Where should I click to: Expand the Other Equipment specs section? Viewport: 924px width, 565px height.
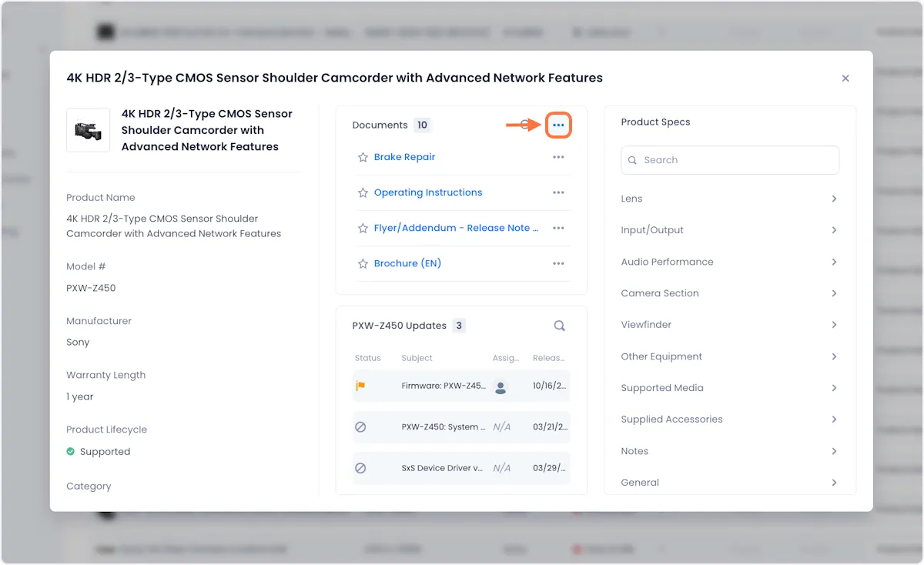729,356
